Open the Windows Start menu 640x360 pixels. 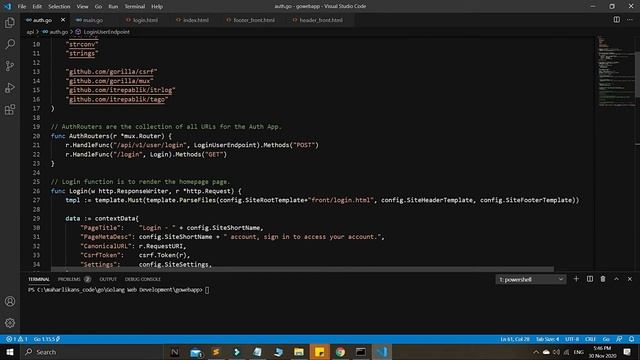[10, 352]
